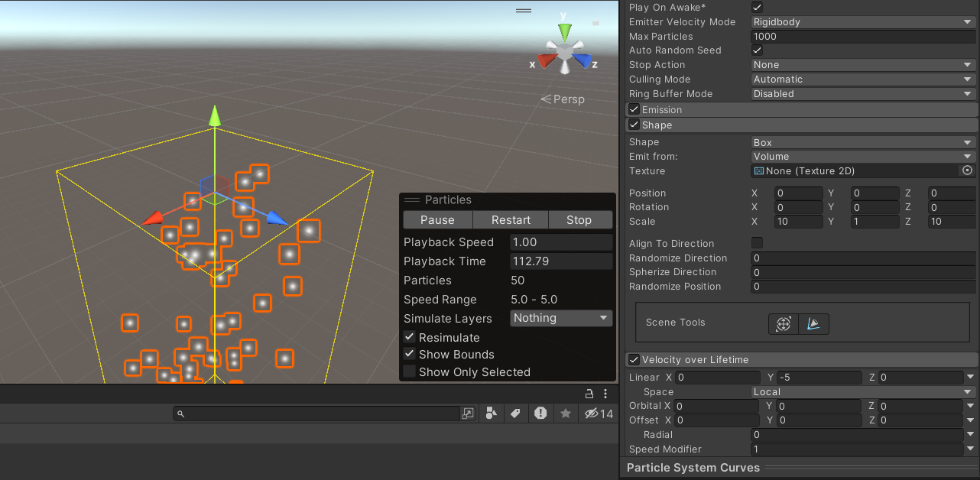Open the Simulate Layers dropdown

point(561,318)
